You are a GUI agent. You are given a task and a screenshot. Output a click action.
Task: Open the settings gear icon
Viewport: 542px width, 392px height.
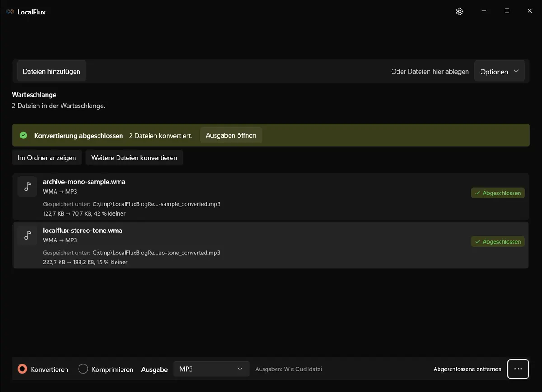[460, 12]
